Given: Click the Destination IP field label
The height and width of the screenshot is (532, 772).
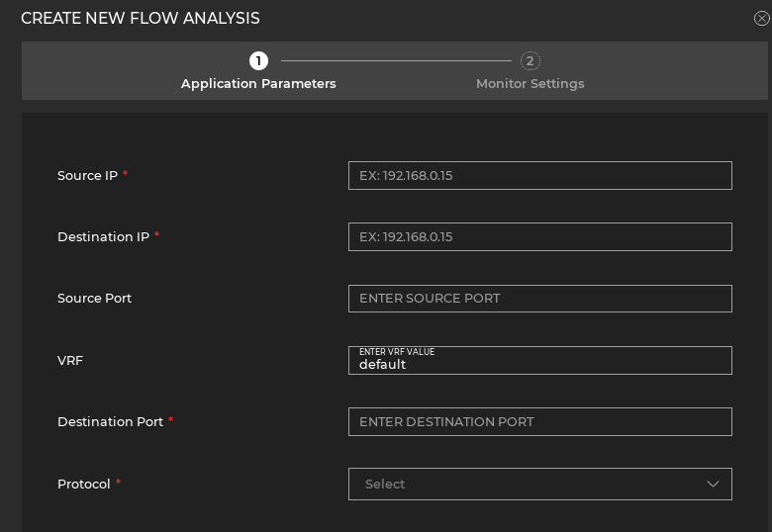Looking at the screenshot, I should point(103,237).
